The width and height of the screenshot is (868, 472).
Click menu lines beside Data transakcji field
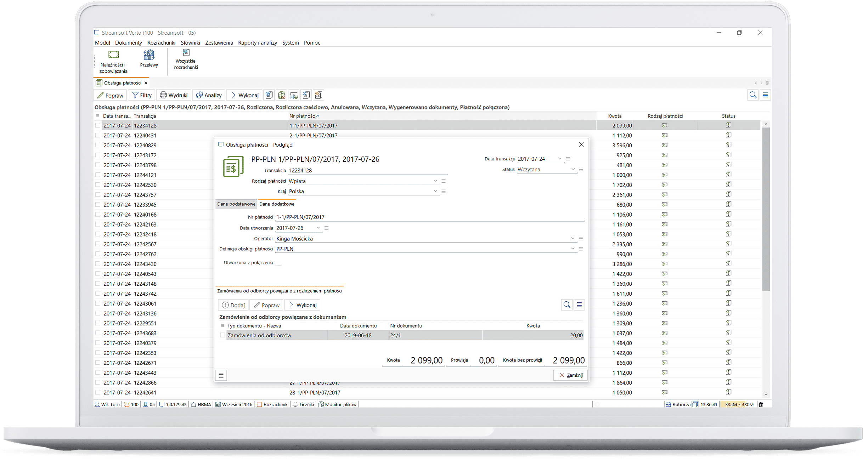[x=568, y=159]
